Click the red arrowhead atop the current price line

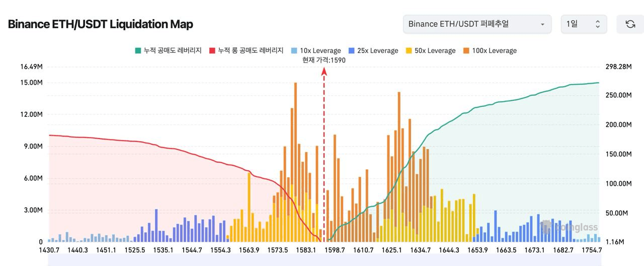point(324,72)
